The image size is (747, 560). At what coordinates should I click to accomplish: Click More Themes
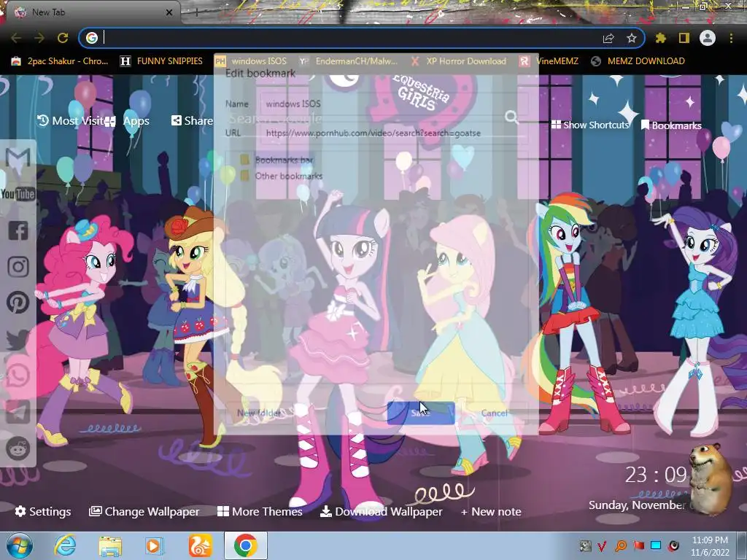260,511
